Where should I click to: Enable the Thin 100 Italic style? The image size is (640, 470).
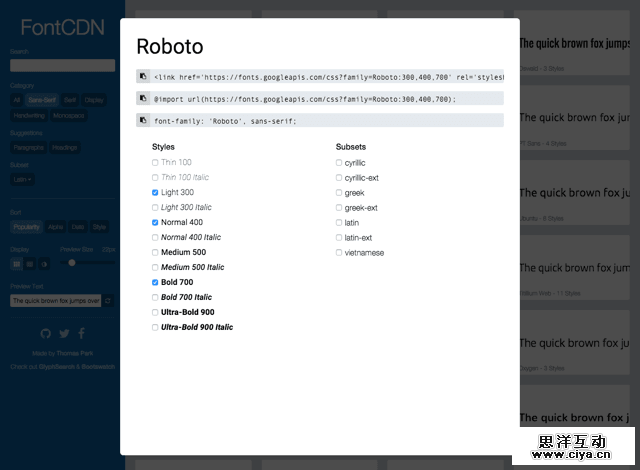(x=155, y=177)
